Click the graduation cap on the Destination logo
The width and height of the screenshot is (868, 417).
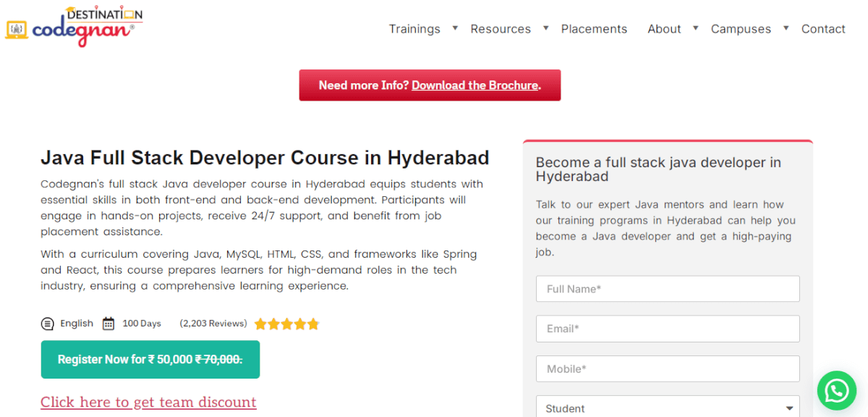(70, 9)
